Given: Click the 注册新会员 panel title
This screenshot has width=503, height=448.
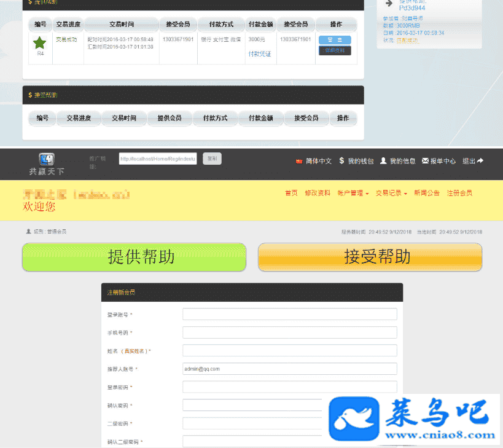Looking at the screenshot, I should tap(121, 293).
